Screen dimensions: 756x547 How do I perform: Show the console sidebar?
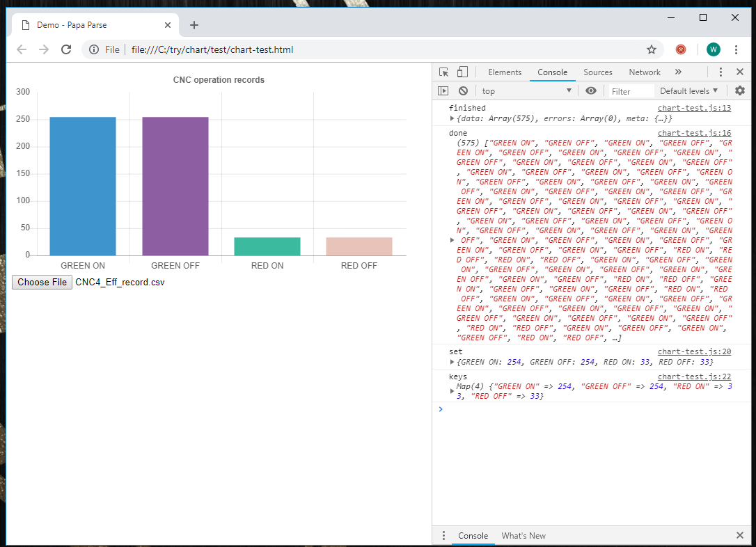(443, 91)
